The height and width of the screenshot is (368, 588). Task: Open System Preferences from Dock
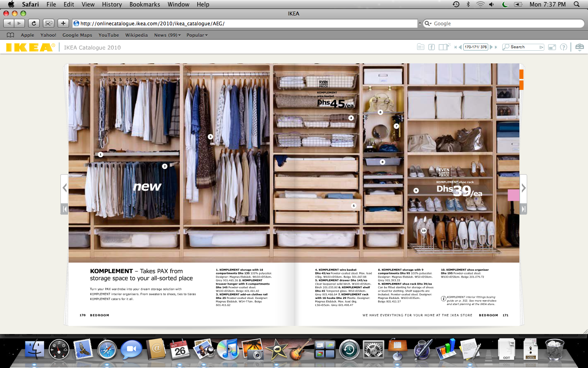click(373, 350)
